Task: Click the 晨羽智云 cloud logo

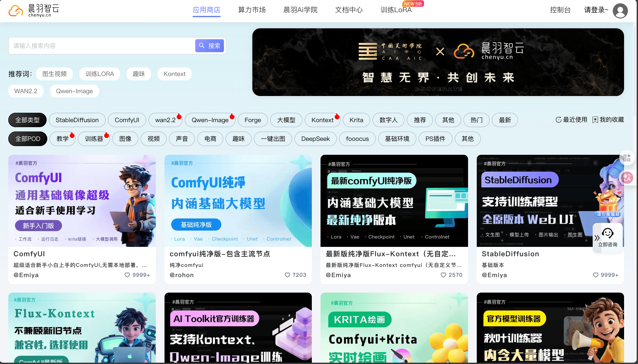Action: (x=16, y=11)
